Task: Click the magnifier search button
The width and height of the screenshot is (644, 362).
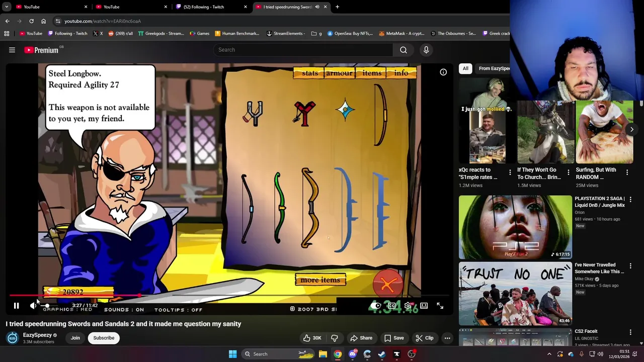Action: click(x=404, y=50)
